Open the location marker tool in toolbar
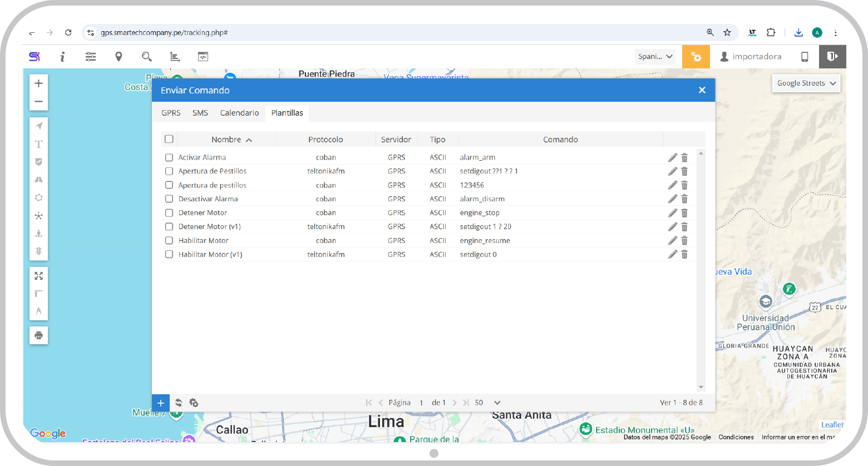The height and width of the screenshot is (466, 868). pyautogui.click(x=119, y=57)
